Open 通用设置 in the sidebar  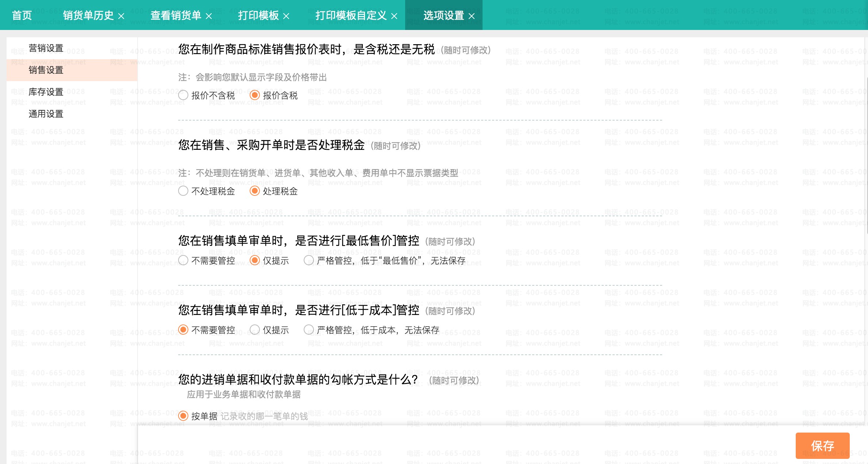tap(72, 114)
